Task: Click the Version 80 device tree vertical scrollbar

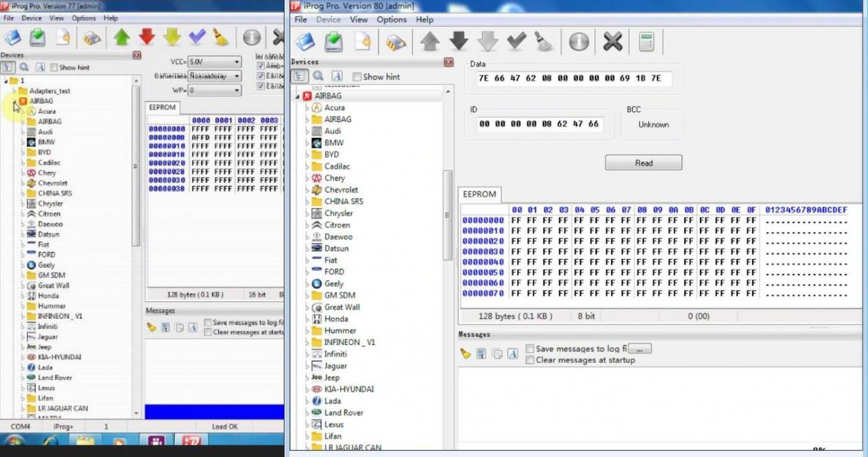Action: [x=448, y=215]
